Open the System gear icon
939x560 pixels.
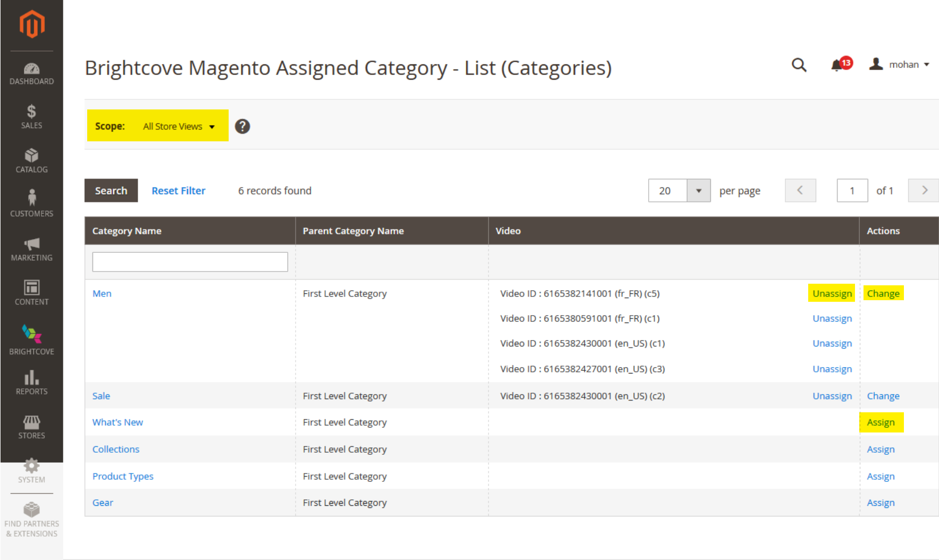click(x=31, y=466)
